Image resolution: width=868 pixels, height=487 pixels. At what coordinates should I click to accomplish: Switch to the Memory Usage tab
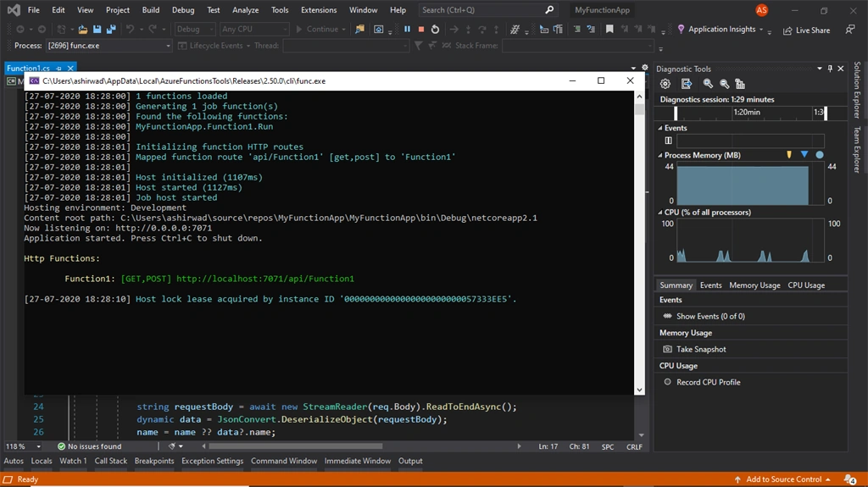(754, 285)
